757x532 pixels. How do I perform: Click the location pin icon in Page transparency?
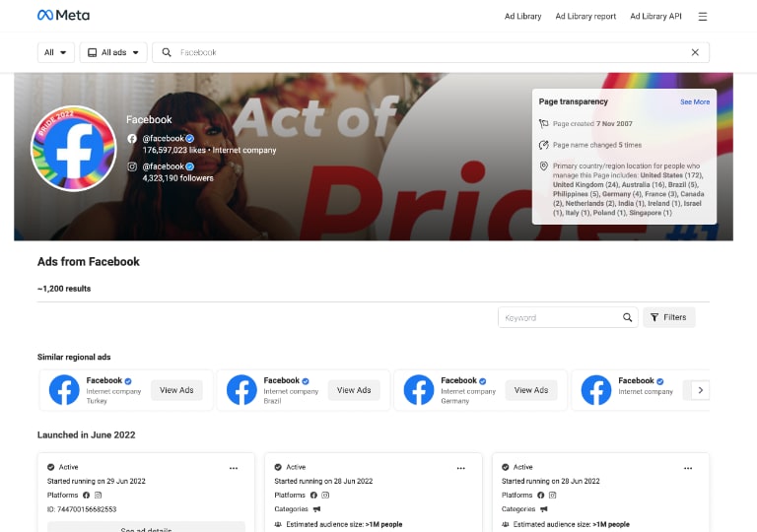click(544, 166)
